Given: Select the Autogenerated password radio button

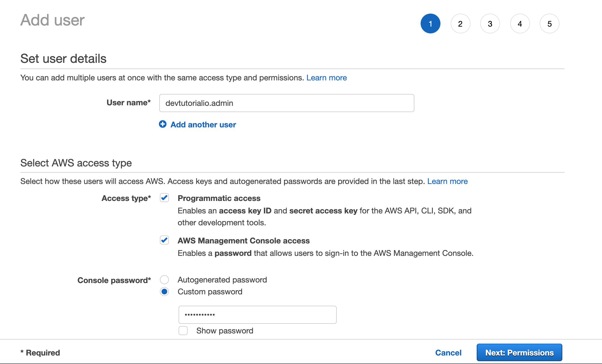Looking at the screenshot, I should click(164, 280).
